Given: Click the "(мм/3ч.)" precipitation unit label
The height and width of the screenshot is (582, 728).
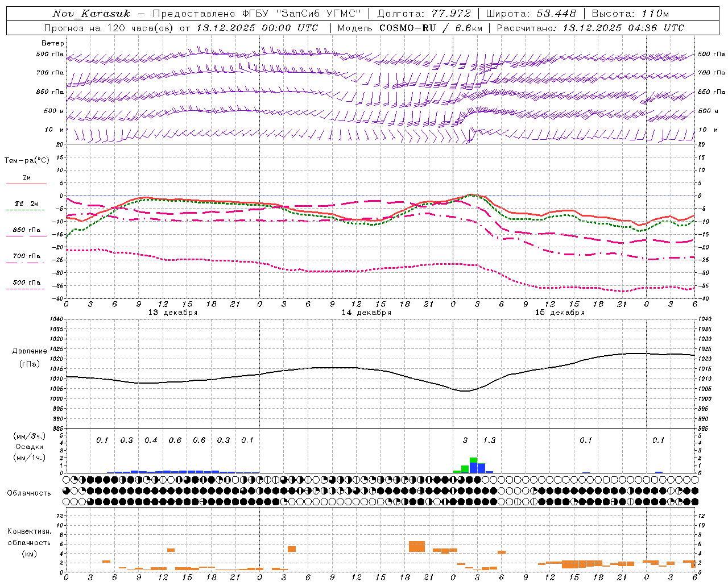Looking at the screenshot, I should (29, 436).
